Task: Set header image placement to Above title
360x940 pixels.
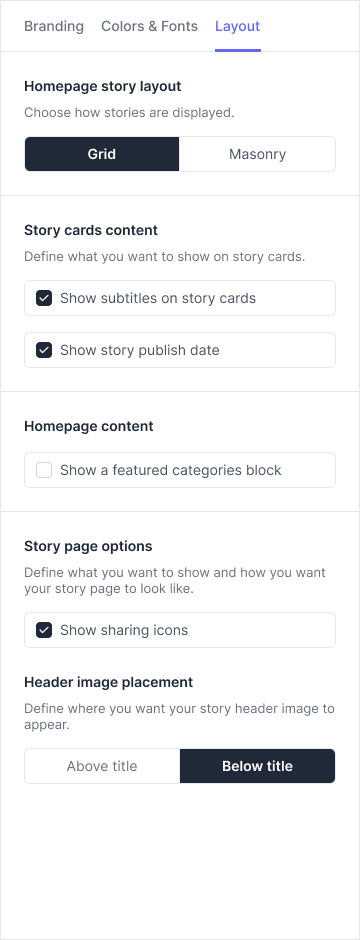Action: (x=102, y=766)
